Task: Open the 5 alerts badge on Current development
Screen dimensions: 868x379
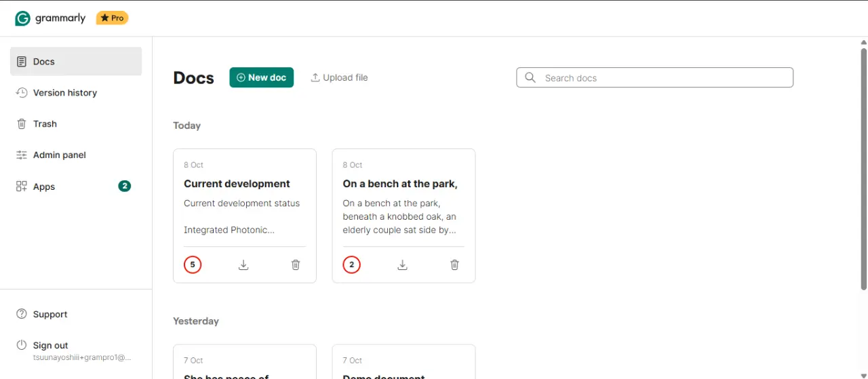Action: [193, 264]
